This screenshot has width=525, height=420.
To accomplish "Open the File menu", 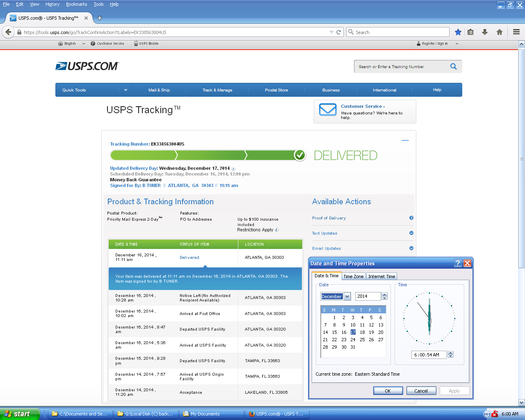I will (x=6, y=4).
